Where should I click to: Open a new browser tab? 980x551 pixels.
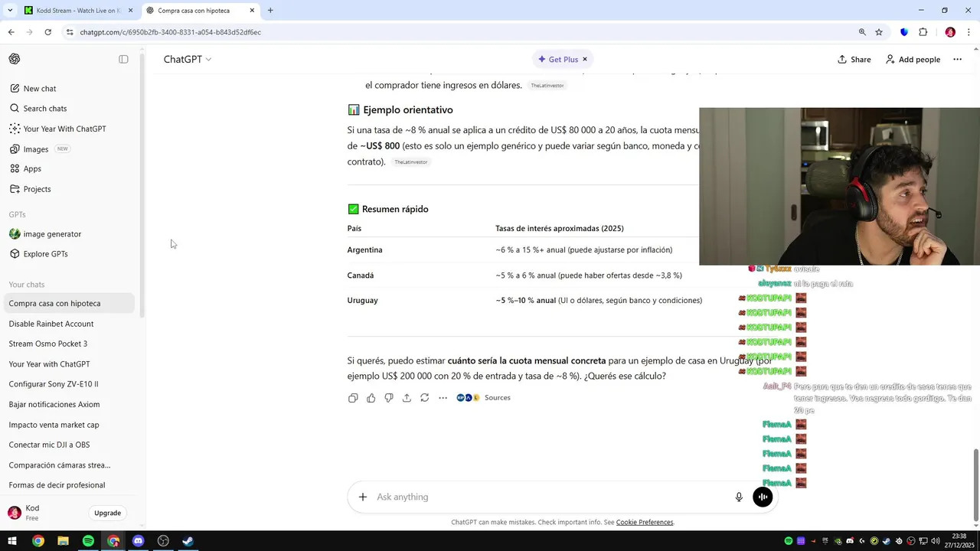[x=270, y=11]
